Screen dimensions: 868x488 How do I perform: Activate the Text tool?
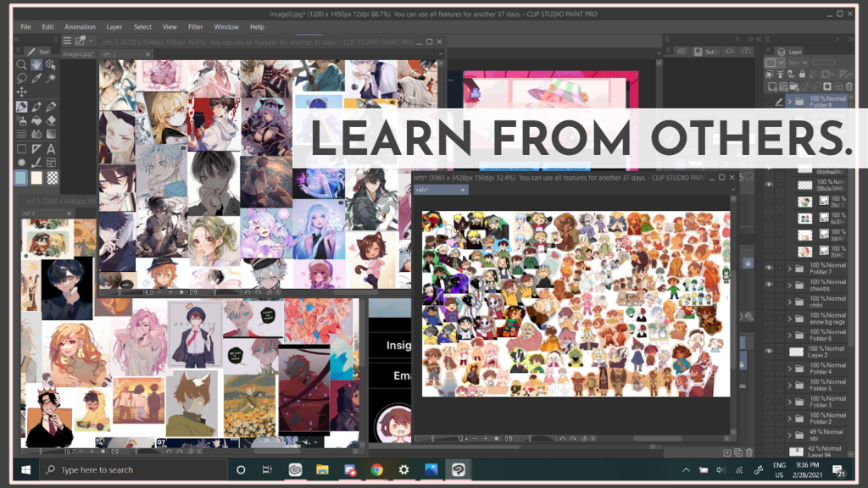click(x=52, y=148)
